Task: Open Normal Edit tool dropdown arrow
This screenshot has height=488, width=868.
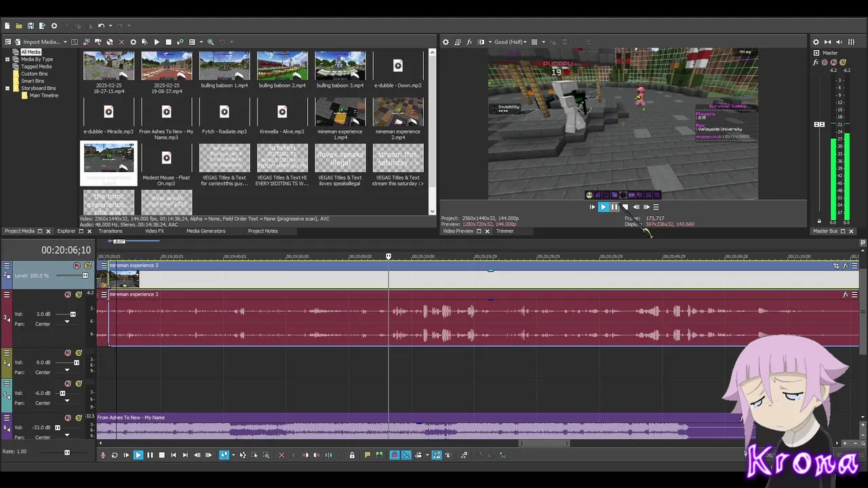Action: (233, 455)
